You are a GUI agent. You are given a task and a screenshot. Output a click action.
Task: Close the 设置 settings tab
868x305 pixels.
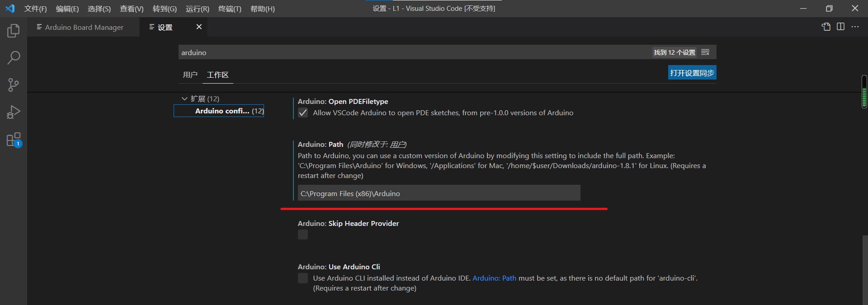point(199,27)
